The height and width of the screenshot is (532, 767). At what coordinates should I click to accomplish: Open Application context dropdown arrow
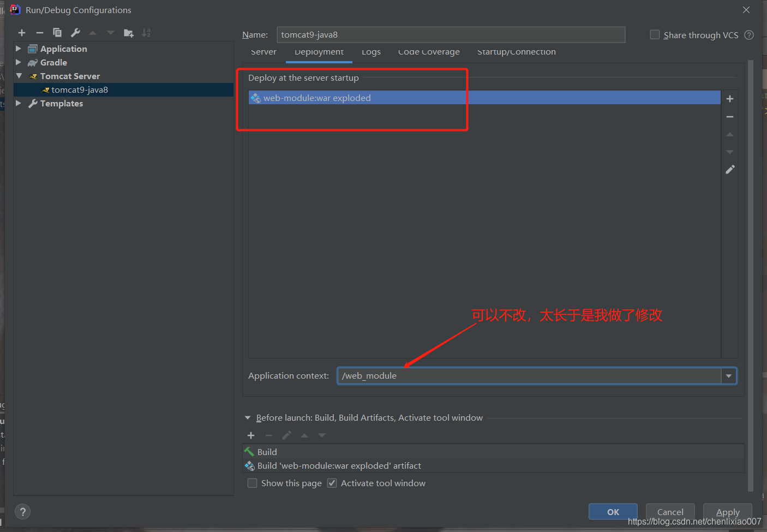coord(729,376)
